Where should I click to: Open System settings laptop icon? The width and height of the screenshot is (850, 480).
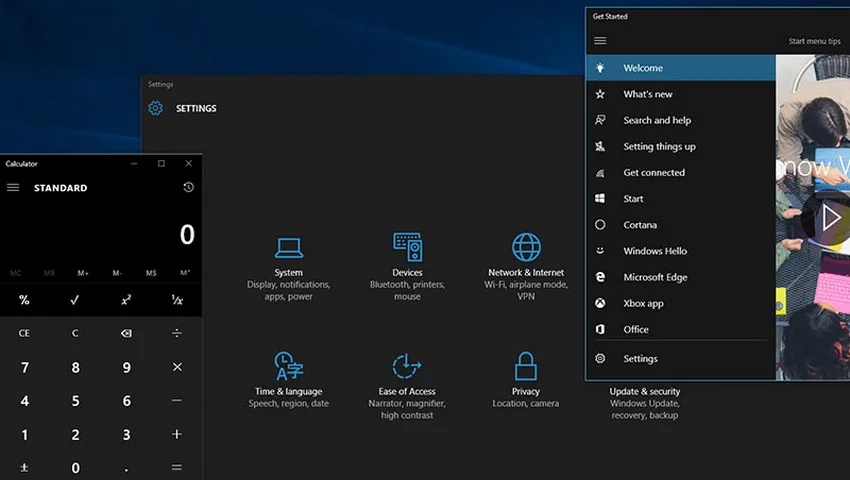click(288, 248)
